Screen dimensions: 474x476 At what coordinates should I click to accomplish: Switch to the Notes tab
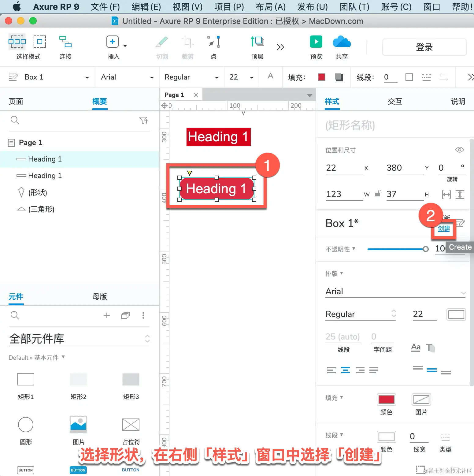click(458, 102)
